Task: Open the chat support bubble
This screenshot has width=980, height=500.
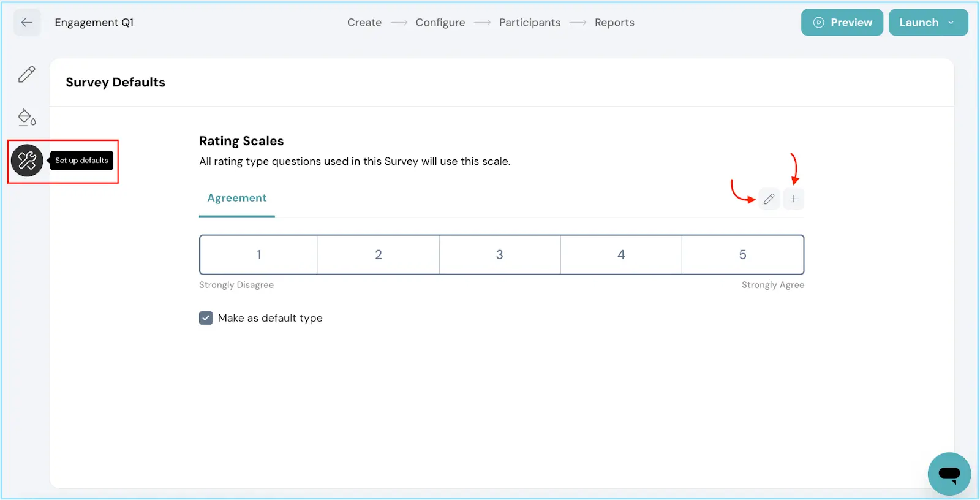Action: 949,474
